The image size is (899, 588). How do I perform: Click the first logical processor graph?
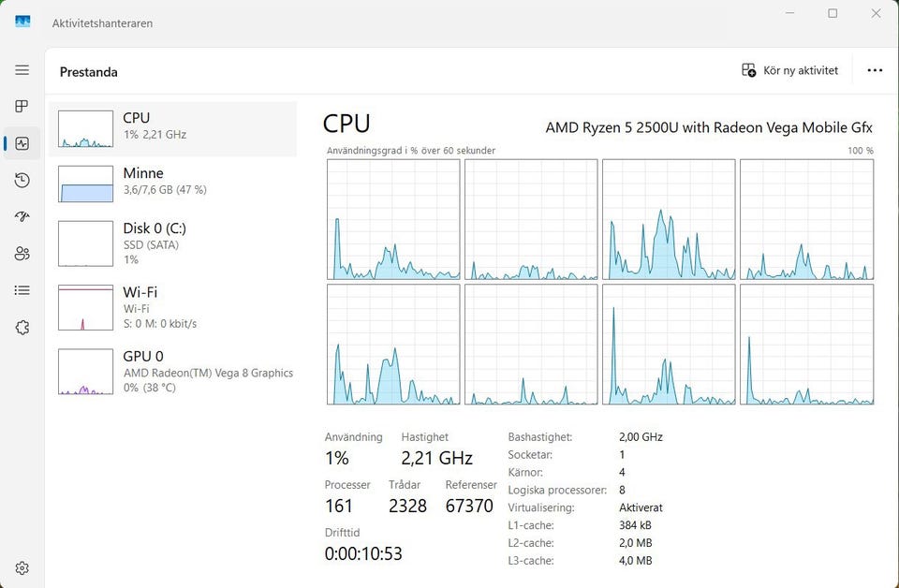click(x=393, y=219)
